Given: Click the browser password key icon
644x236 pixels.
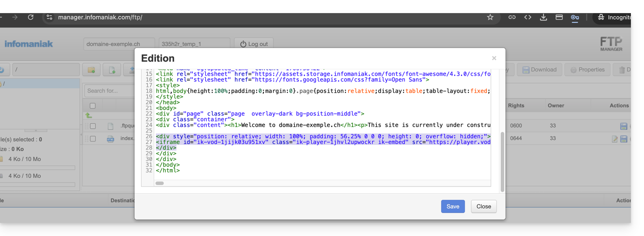Looking at the screenshot, I should tap(575, 17).
